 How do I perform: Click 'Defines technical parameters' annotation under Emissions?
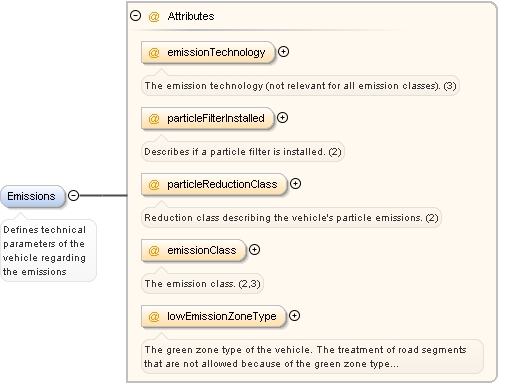48,250
